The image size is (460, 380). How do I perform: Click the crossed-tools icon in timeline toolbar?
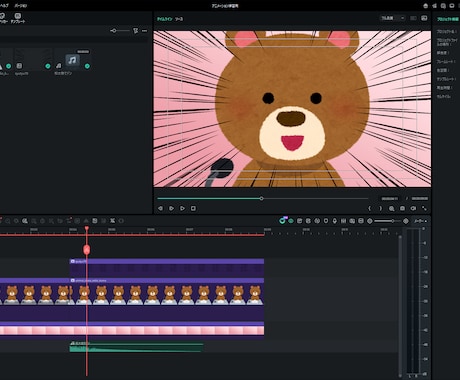(x=112, y=221)
